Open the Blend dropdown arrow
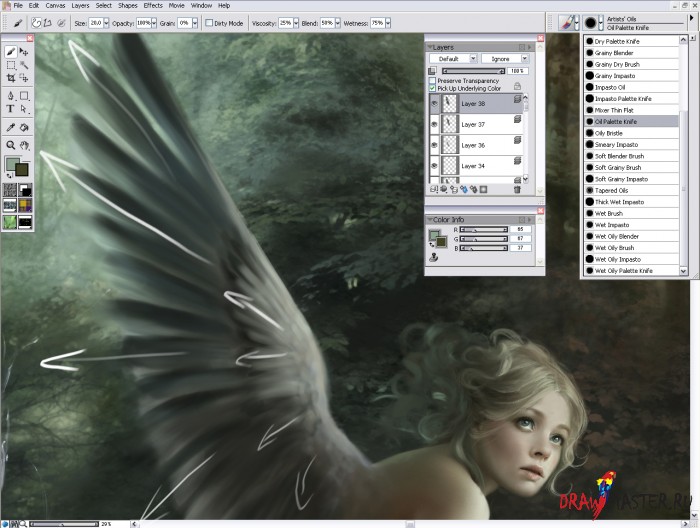 [x=338, y=23]
